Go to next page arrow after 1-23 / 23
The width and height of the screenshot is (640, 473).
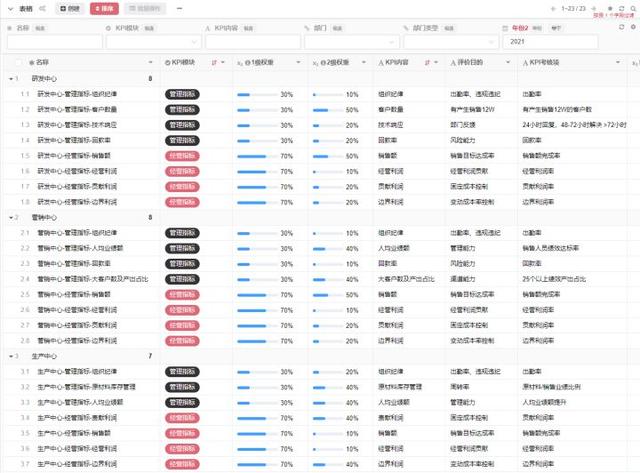point(594,9)
